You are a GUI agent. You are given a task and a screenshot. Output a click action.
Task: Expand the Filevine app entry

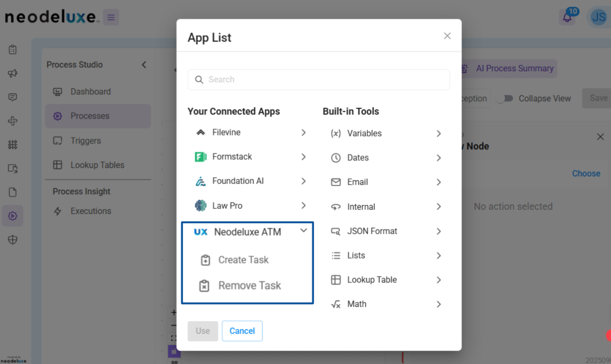(304, 133)
